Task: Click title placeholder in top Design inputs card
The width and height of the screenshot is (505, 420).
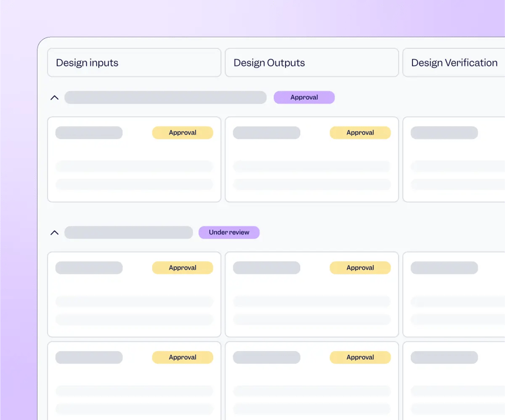Action: click(x=89, y=133)
